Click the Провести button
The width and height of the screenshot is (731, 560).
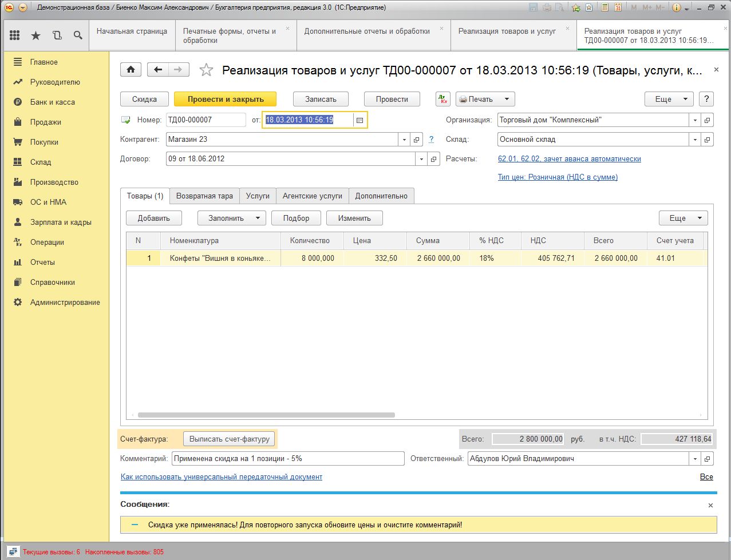point(392,99)
